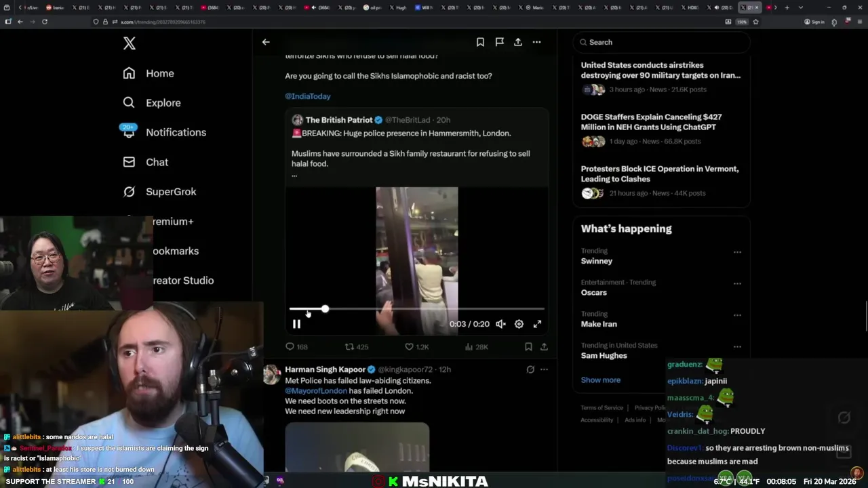
Task: Open the quoted video thumbnail in Harman's post
Action: [x=357, y=447]
